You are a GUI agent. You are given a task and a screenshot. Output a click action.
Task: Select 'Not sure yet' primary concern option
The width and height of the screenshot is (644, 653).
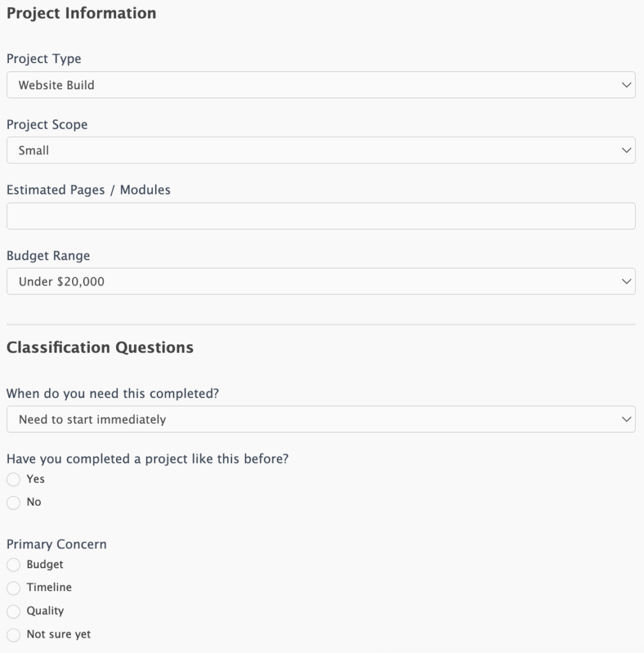(13, 634)
